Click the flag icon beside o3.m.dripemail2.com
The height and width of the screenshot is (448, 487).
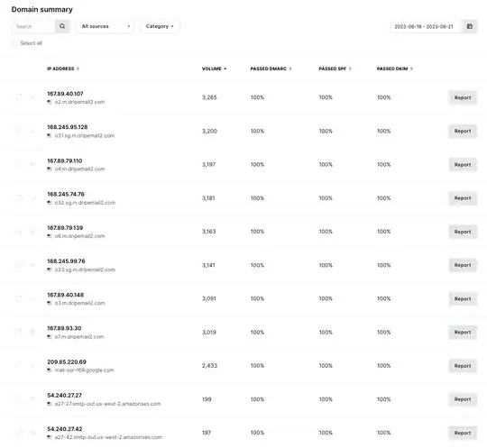click(x=49, y=303)
